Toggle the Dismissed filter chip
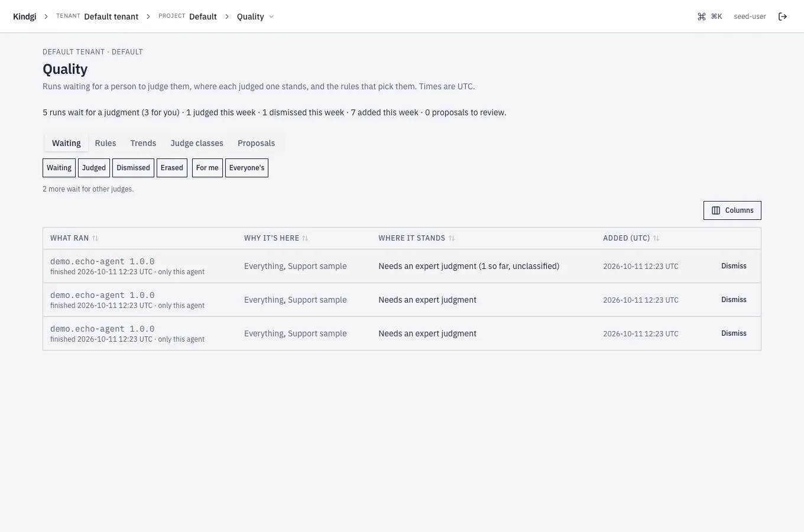This screenshot has width=804, height=532. point(133,168)
